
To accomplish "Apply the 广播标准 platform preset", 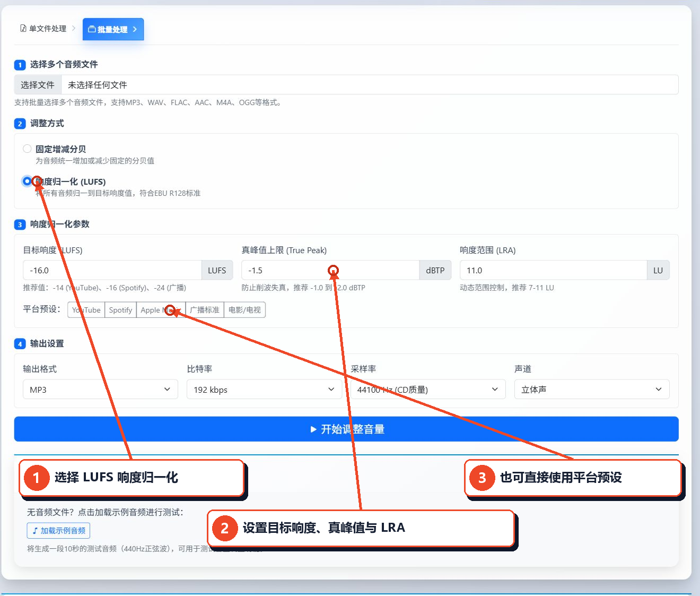I will click(205, 310).
